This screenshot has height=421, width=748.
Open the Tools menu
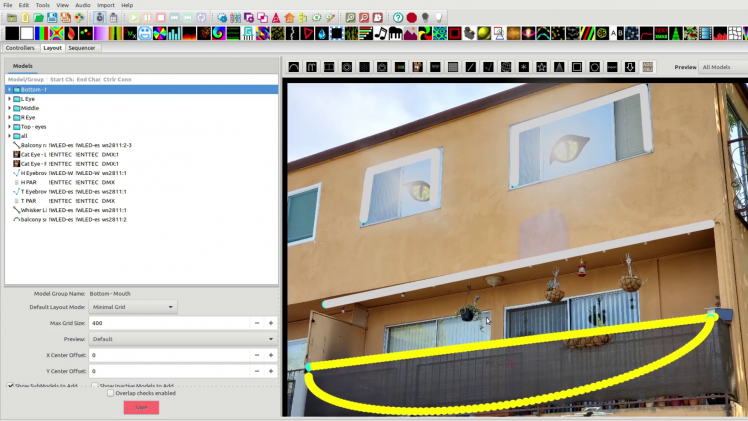[x=42, y=5]
